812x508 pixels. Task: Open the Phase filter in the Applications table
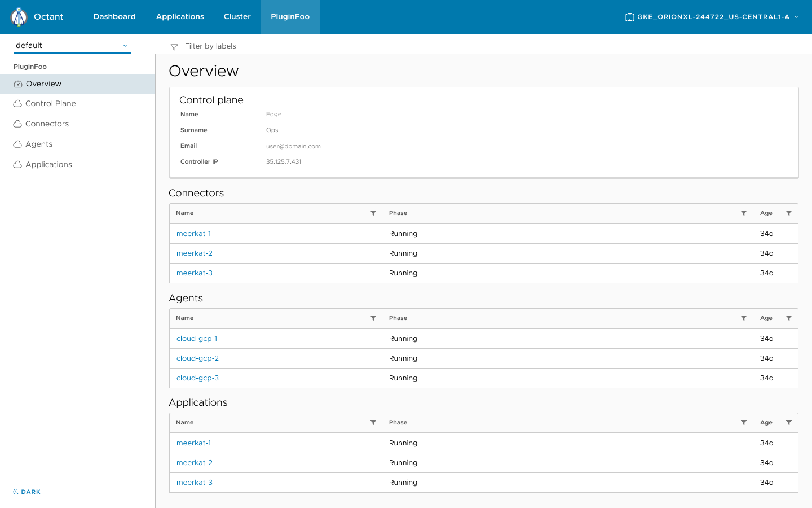[x=743, y=422]
